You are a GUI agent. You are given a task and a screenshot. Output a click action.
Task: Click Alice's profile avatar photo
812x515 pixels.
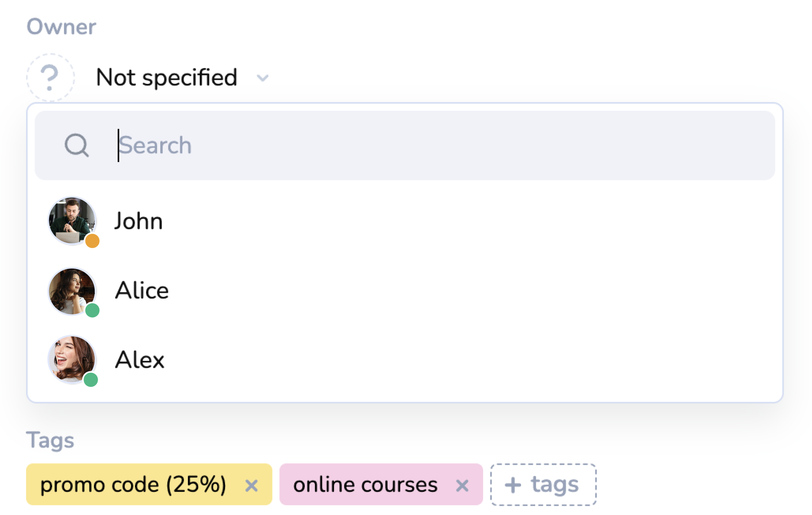[72, 291]
